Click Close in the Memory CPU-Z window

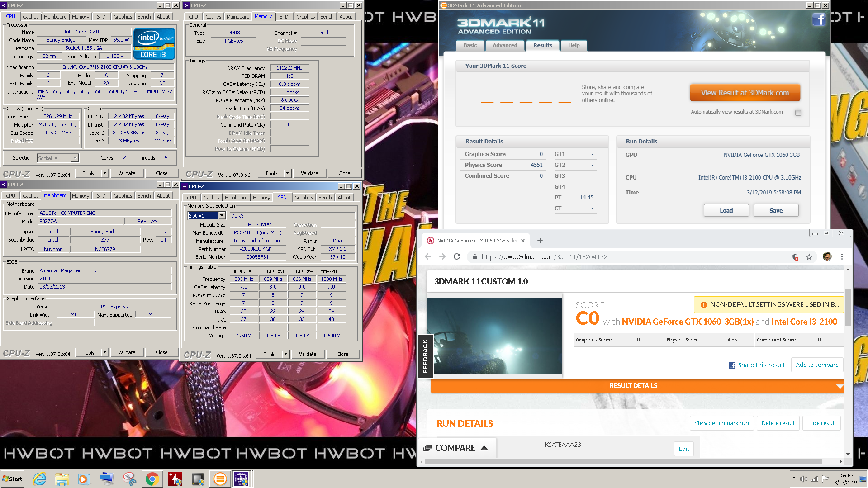pos(344,173)
